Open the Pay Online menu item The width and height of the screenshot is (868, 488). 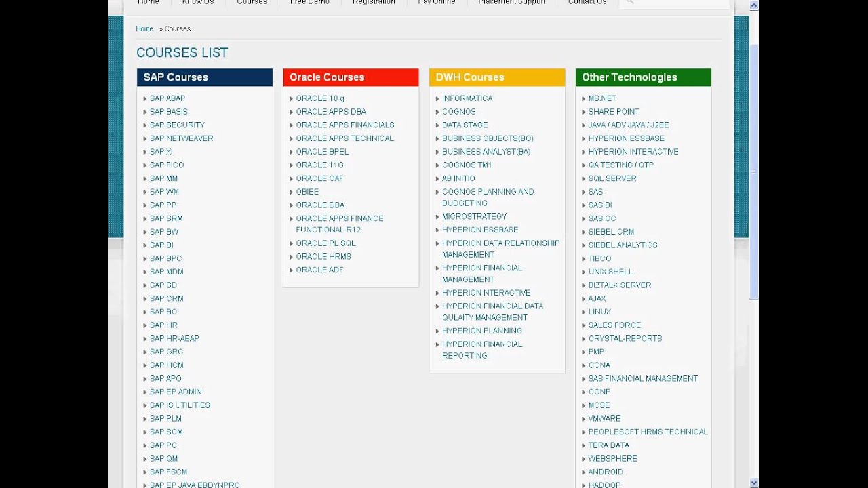[437, 3]
